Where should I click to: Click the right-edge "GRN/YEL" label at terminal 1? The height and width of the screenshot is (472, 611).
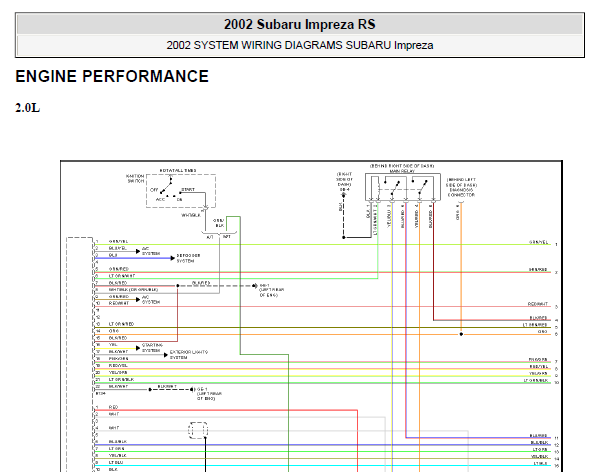(x=539, y=242)
